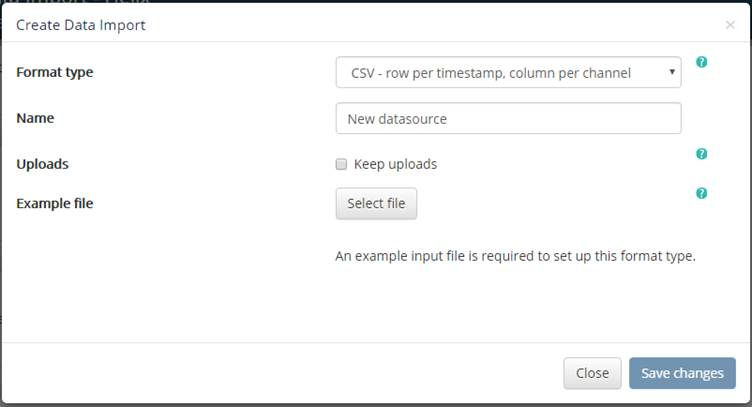Screen dimensions: 752x407
Task: Enable the Keep uploads checkbox
Action: (x=341, y=164)
